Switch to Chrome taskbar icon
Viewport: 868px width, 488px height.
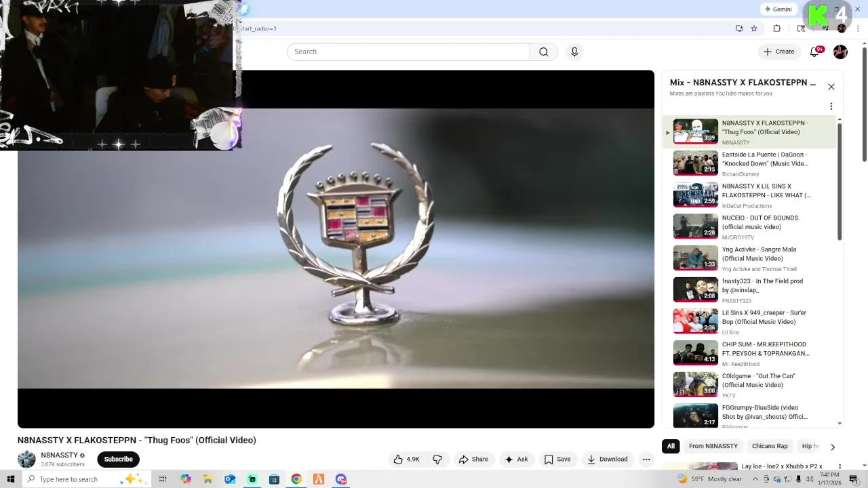[296, 479]
